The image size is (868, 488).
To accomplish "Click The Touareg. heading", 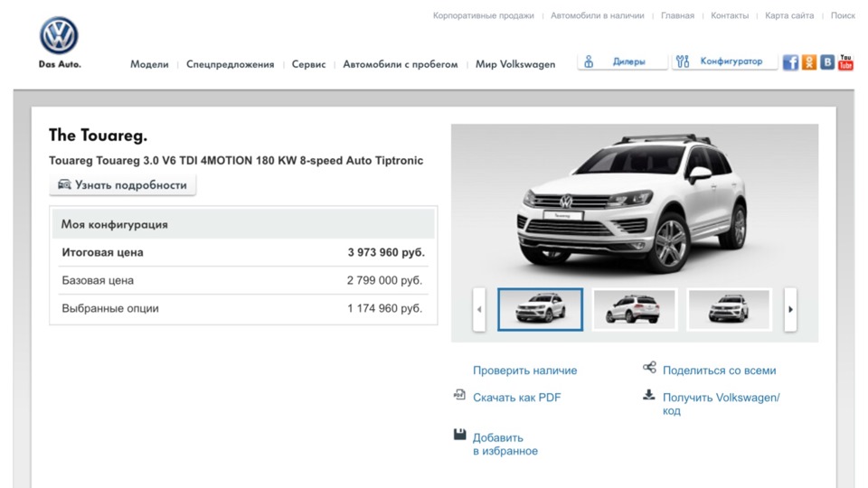I will click(98, 135).
